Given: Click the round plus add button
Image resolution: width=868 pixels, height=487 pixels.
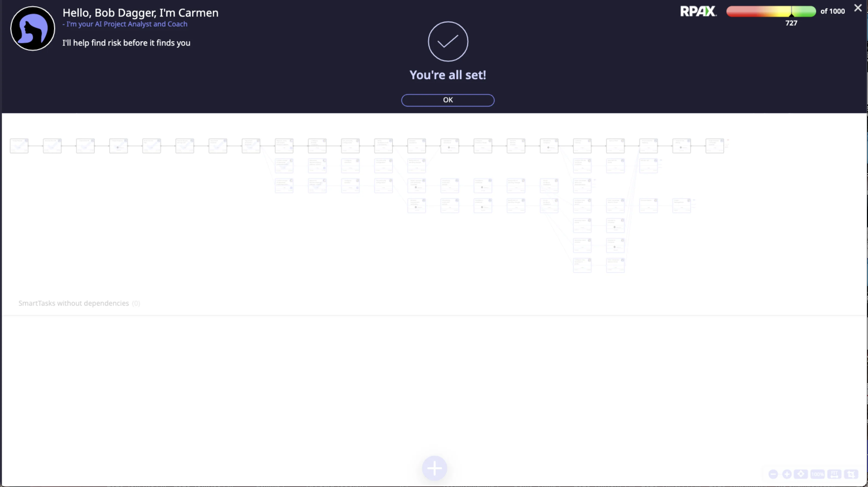Looking at the screenshot, I should (434, 468).
